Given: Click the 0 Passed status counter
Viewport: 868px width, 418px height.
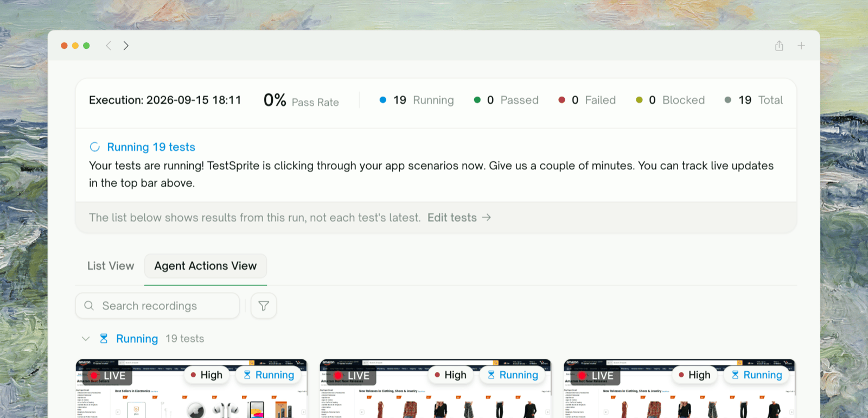Looking at the screenshot, I should pos(506,100).
